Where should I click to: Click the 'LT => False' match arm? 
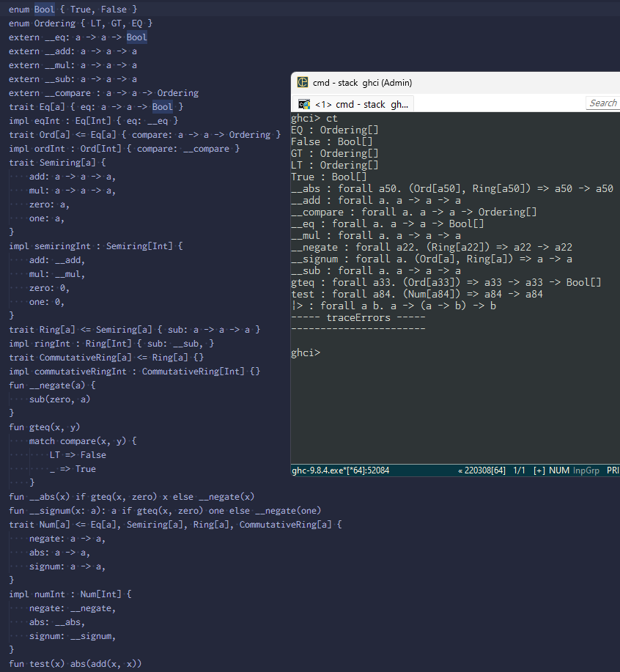78,455
